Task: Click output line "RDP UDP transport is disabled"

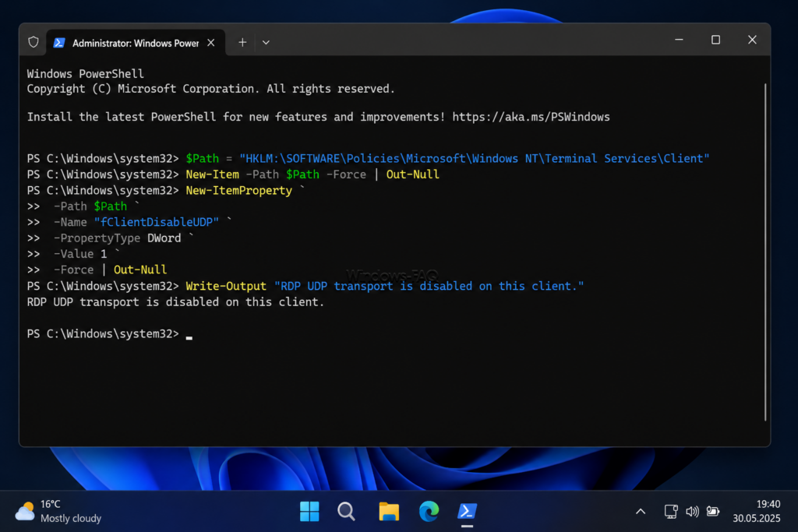Action: click(175, 302)
